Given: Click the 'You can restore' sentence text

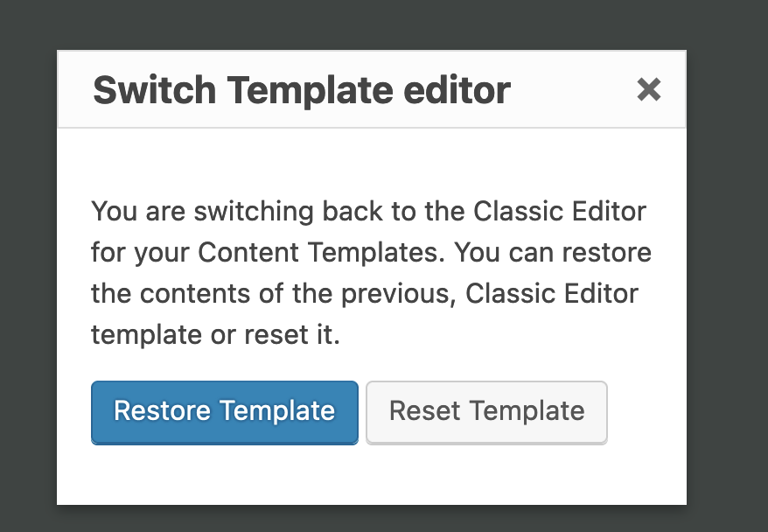Looking at the screenshot, I should point(553,253).
